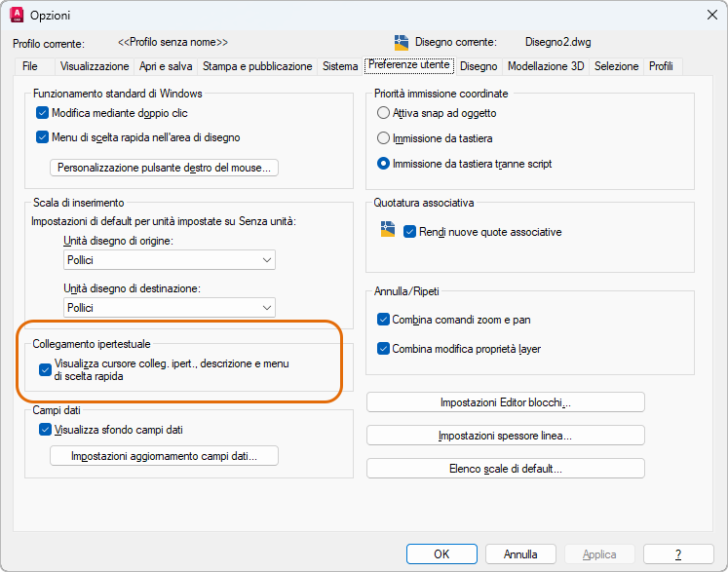Select Attiva snap ad oggetto radio option

pos(384,113)
